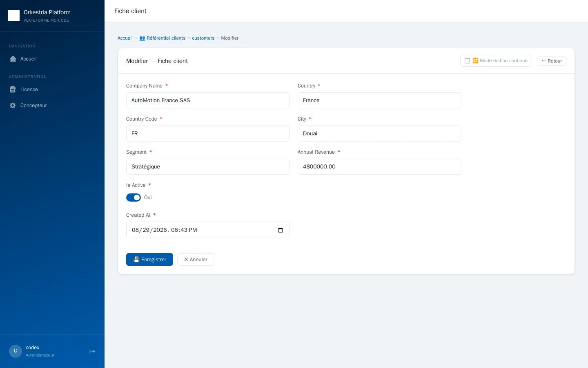Open the calendar picker icon in Created At

click(x=281, y=230)
